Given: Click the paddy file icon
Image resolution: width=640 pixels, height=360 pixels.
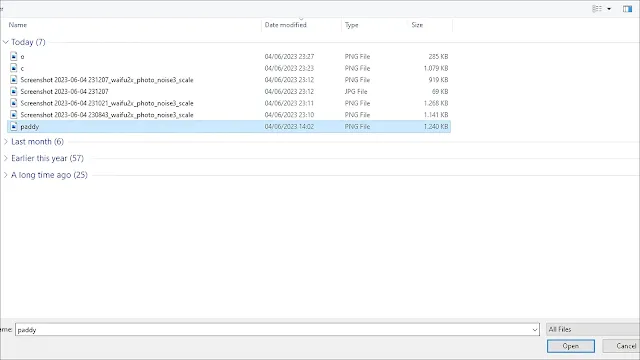Looking at the screenshot, I should pyautogui.click(x=14, y=127).
